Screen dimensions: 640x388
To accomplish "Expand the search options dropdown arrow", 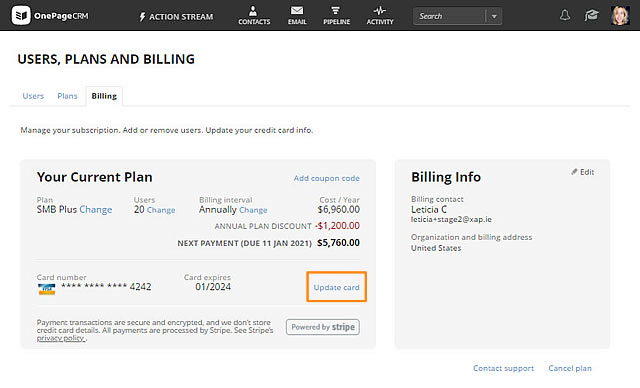I will pos(494,16).
